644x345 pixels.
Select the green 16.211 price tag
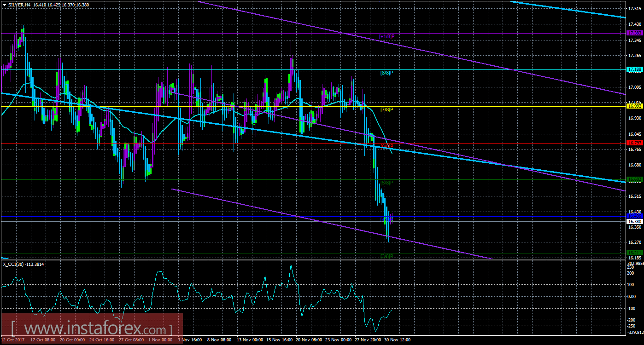coord(634,253)
